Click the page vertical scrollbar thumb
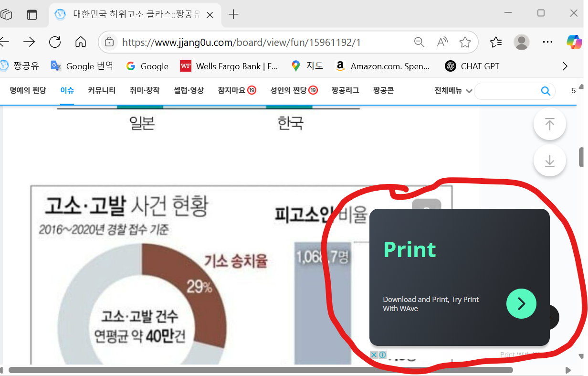This screenshot has height=376, width=588. (581, 158)
